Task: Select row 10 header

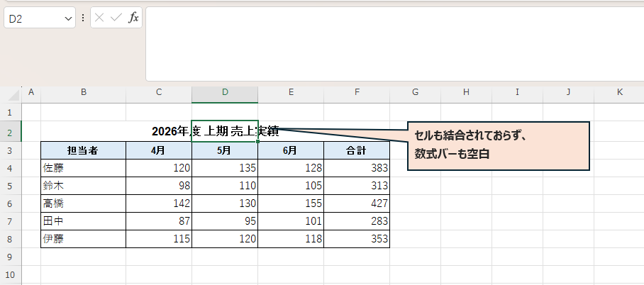Action: tap(11, 274)
